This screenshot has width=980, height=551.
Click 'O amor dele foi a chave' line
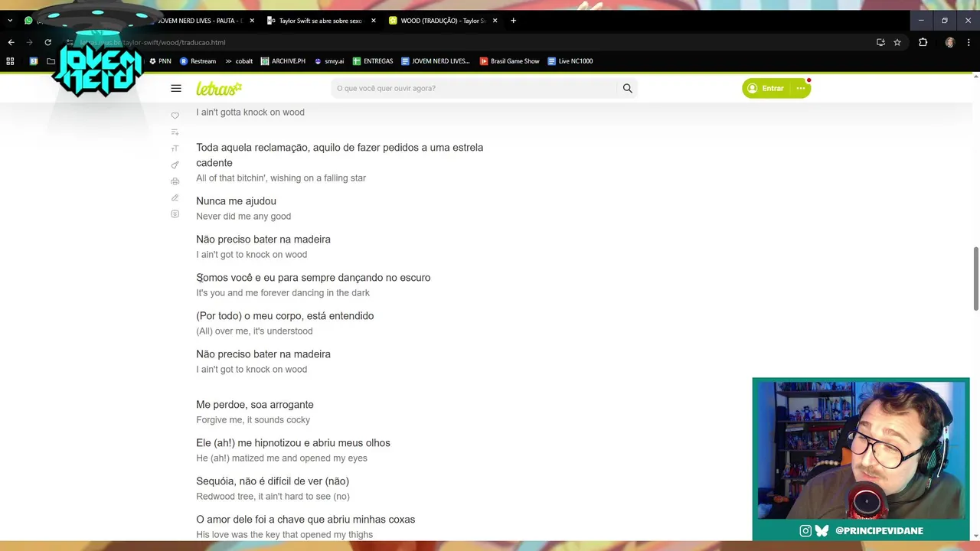tap(305, 519)
